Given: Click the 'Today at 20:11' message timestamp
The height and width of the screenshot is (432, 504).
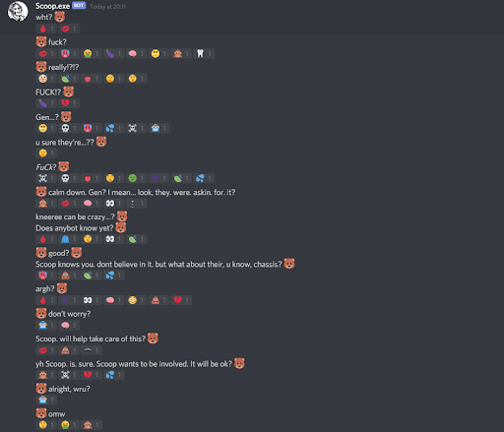Looking at the screenshot, I should (107, 7).
